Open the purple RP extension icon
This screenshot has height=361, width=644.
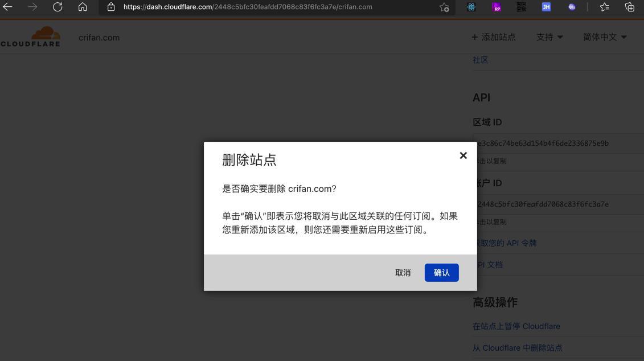tap(496, 7)
